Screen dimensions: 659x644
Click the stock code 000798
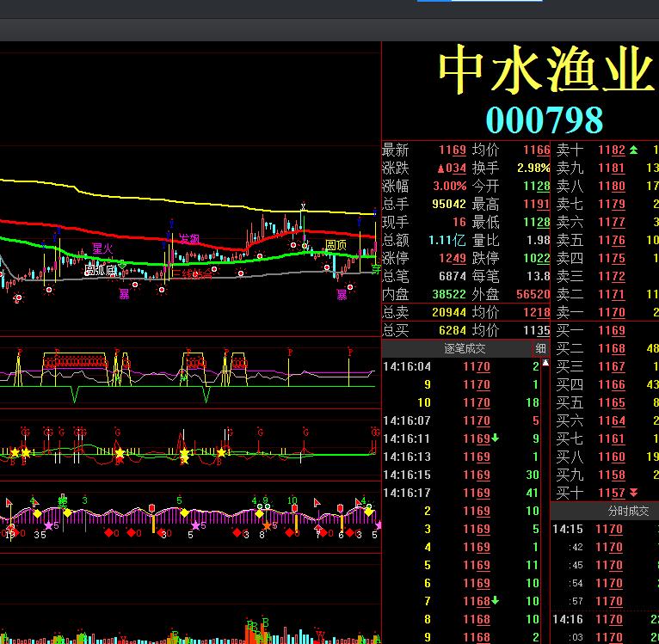point(545,120)
